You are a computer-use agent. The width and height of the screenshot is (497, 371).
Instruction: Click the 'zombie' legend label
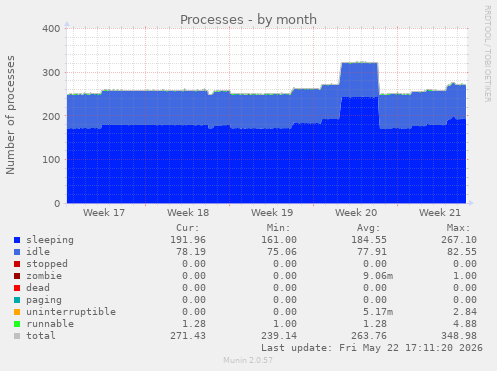coord(44,276)
